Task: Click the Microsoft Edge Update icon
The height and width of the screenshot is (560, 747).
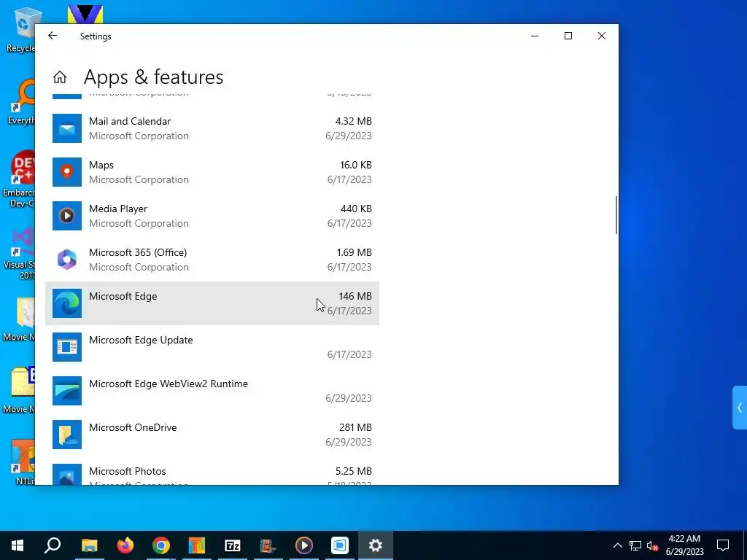Action: (x=66, y=347)
